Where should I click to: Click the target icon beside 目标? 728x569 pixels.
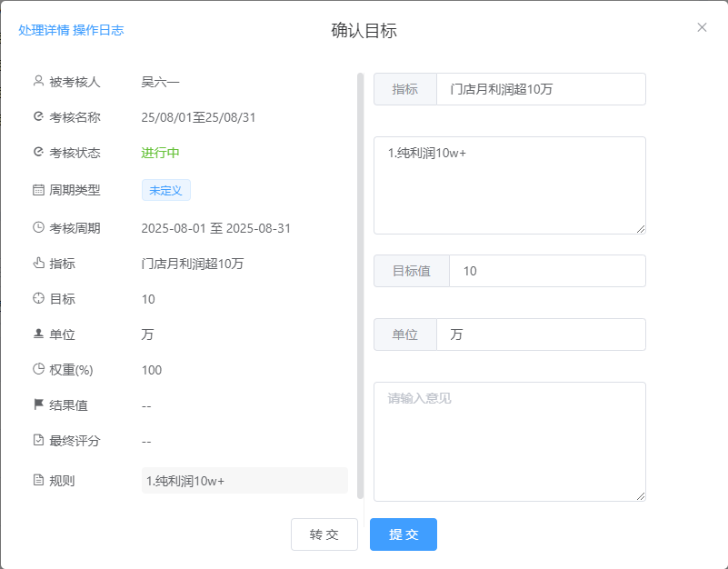coord(38,298)
